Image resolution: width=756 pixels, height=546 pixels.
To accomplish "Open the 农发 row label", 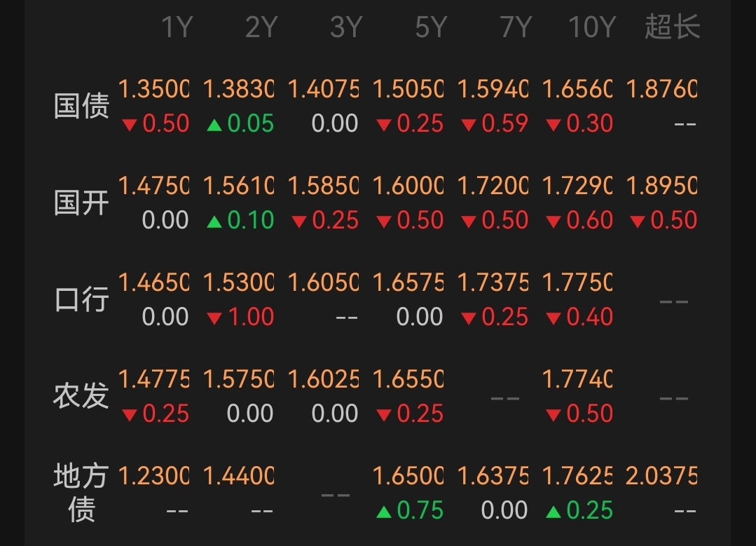I will click(81, 395).
